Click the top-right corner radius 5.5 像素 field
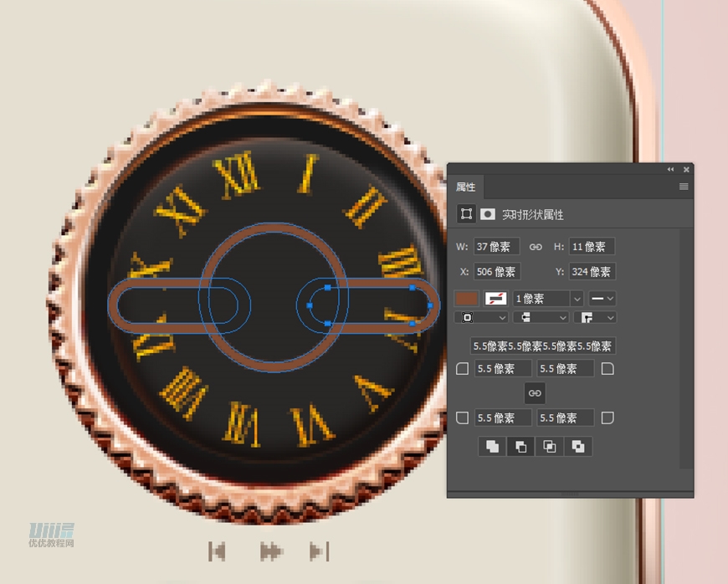 (x=565, y=369)
